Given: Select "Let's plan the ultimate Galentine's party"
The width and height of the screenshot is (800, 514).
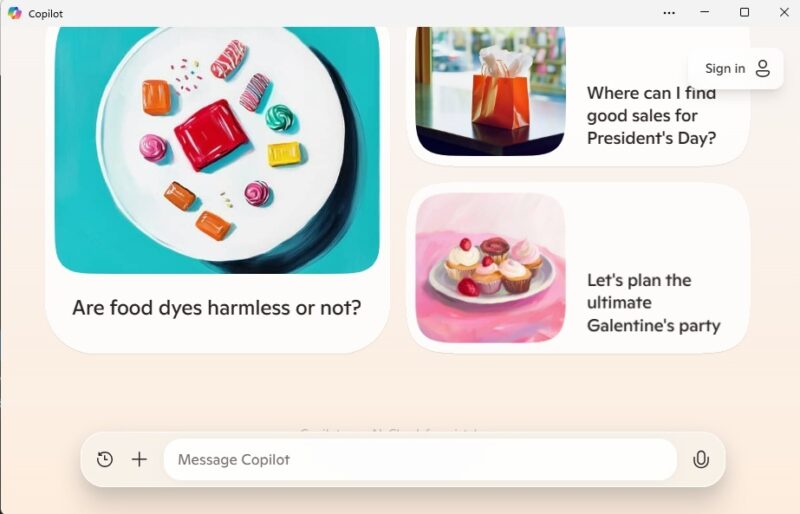Looking at the screenshot, I should (654, 303).
